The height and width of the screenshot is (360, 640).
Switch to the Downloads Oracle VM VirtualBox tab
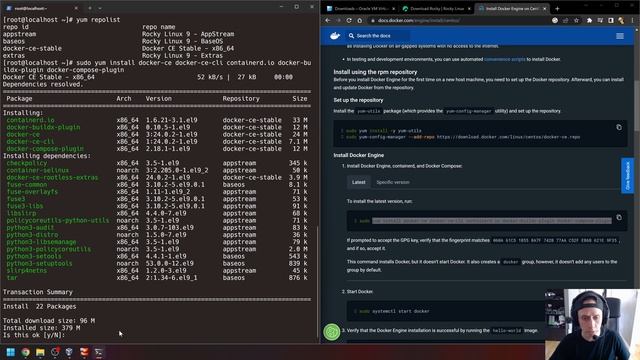click(x=361, y=9)
